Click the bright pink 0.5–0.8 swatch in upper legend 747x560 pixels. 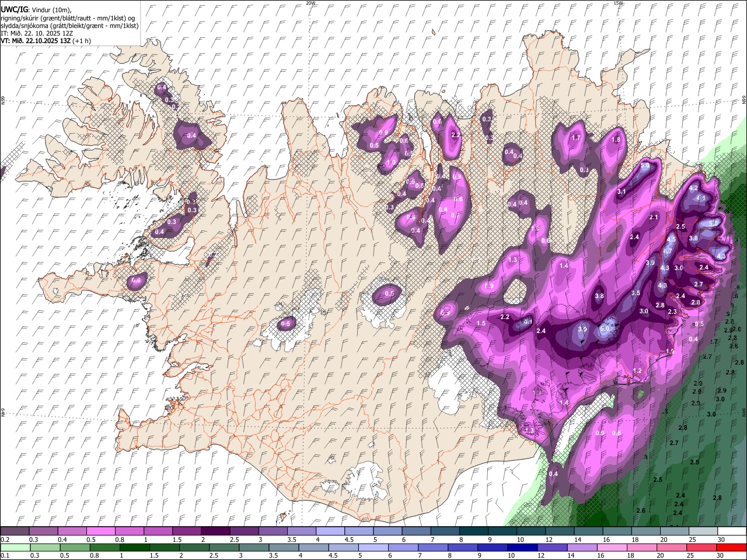click(100, 531)
